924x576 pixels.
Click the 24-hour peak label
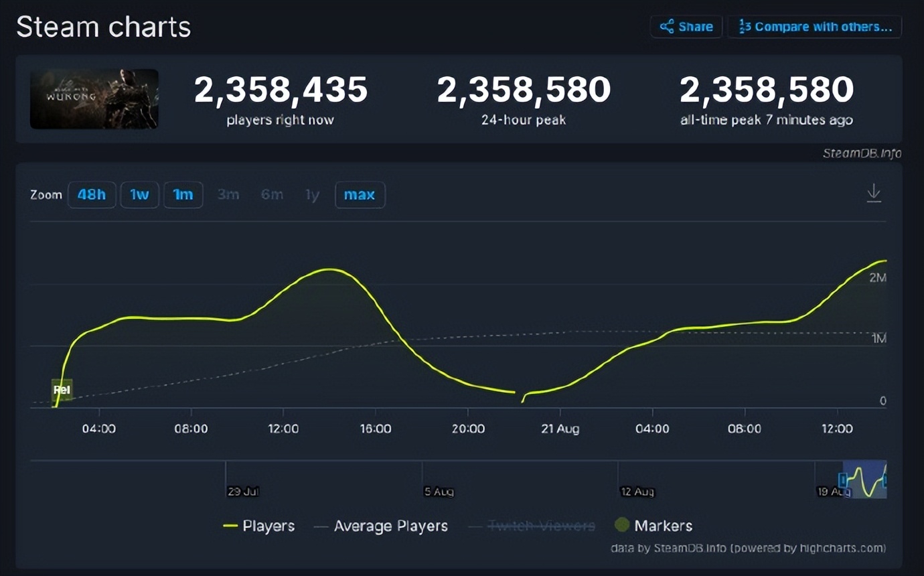pyautogui.click(x=524, y=121)
